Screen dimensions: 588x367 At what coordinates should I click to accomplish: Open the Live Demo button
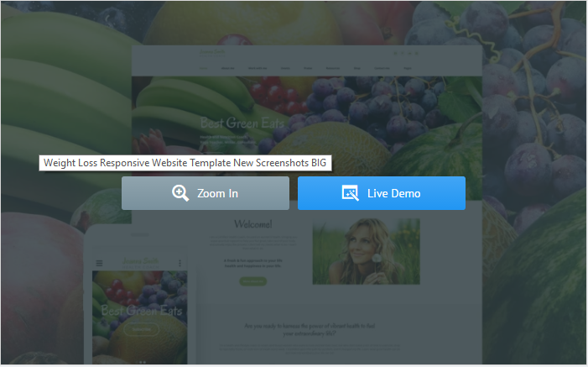pyautogui.click(x=382, y=193)
